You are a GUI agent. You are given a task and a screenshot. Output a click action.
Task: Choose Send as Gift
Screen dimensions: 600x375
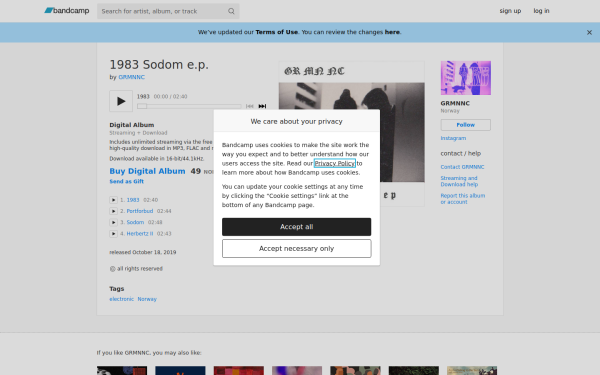click(126, 181)
